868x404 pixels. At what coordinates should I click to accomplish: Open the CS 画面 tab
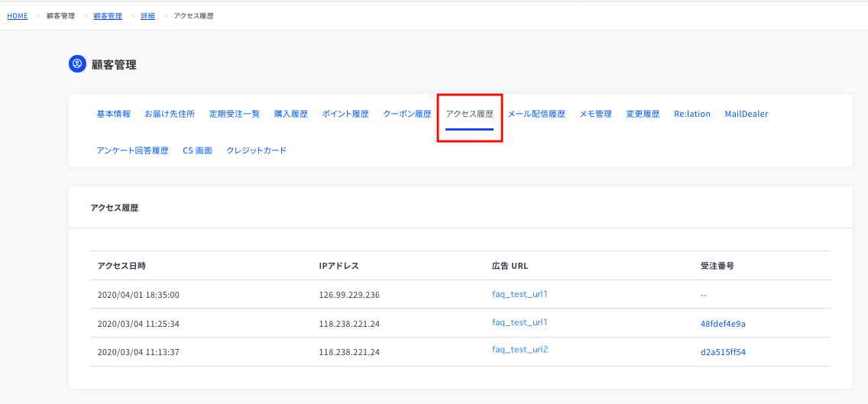click(x=198, y=150)
